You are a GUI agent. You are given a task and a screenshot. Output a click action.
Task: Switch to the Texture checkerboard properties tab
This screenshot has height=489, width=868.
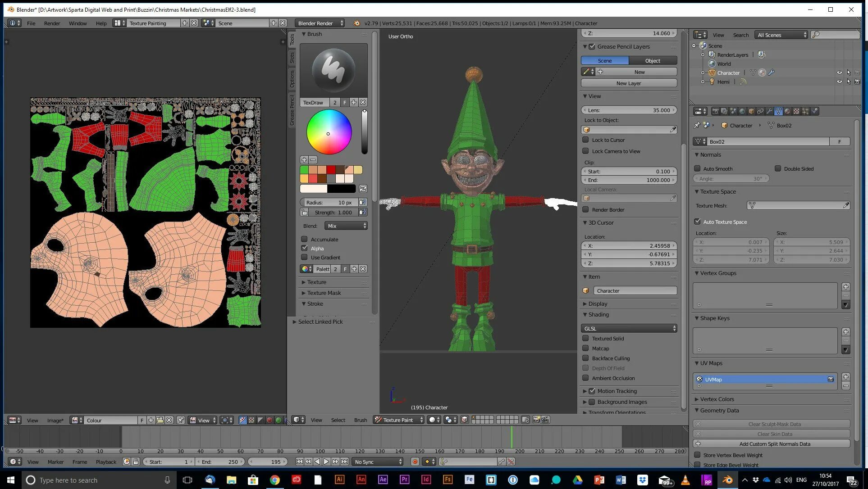[796, 111]
